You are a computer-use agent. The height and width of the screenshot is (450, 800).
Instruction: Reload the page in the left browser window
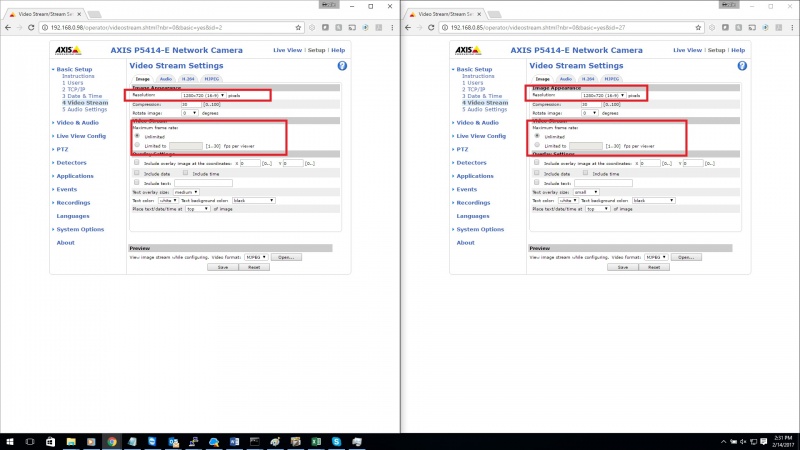click(31, 28)
